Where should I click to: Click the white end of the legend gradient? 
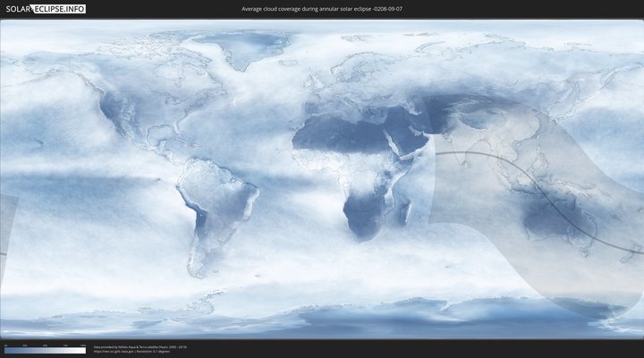pyautogui.click(x=83, y=351)
